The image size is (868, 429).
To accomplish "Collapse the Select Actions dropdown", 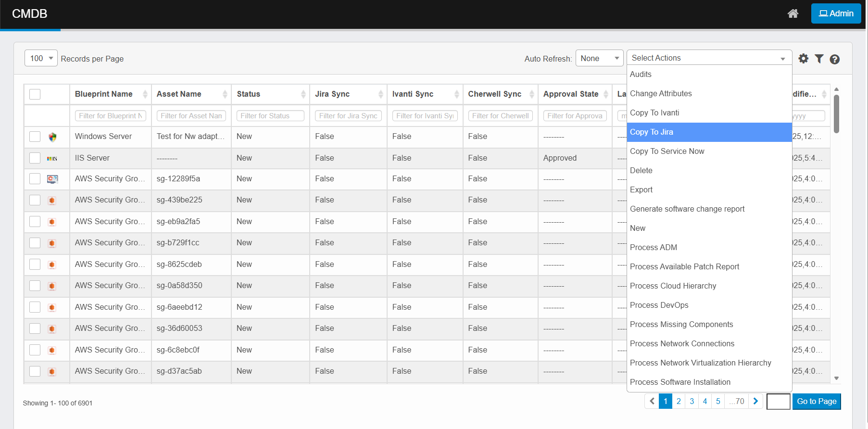I will 709,58.
